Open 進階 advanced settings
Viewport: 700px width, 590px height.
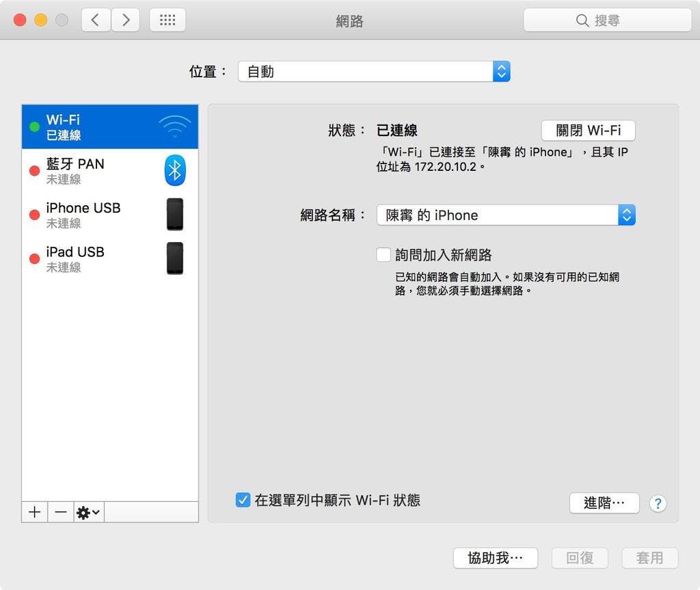pos(604,503)
